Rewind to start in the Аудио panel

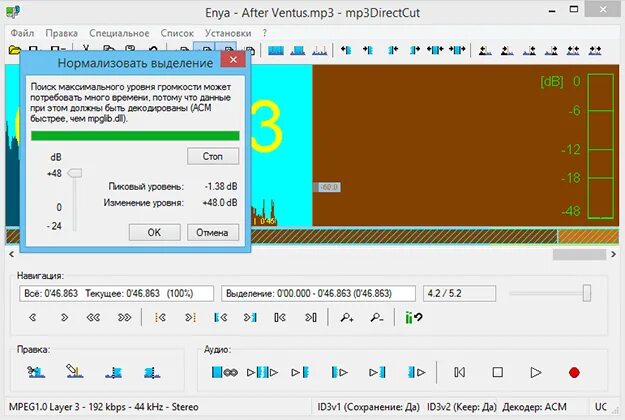click(459, 373)
